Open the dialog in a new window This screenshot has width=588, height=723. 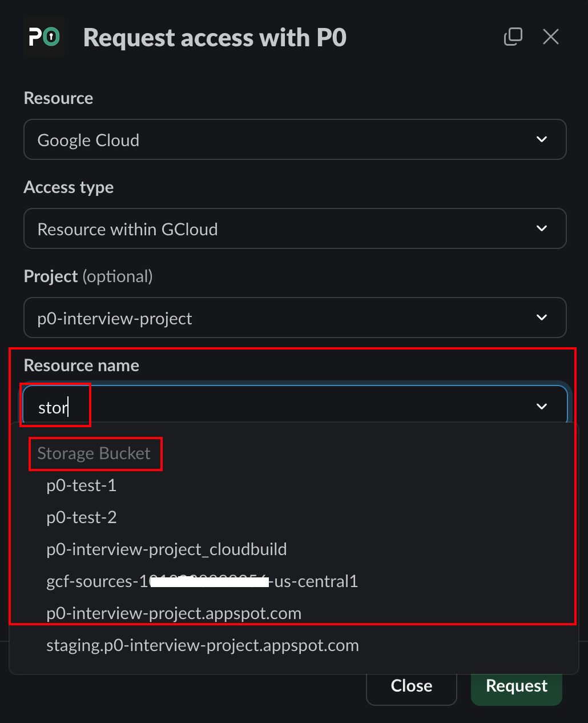[513, 37]
